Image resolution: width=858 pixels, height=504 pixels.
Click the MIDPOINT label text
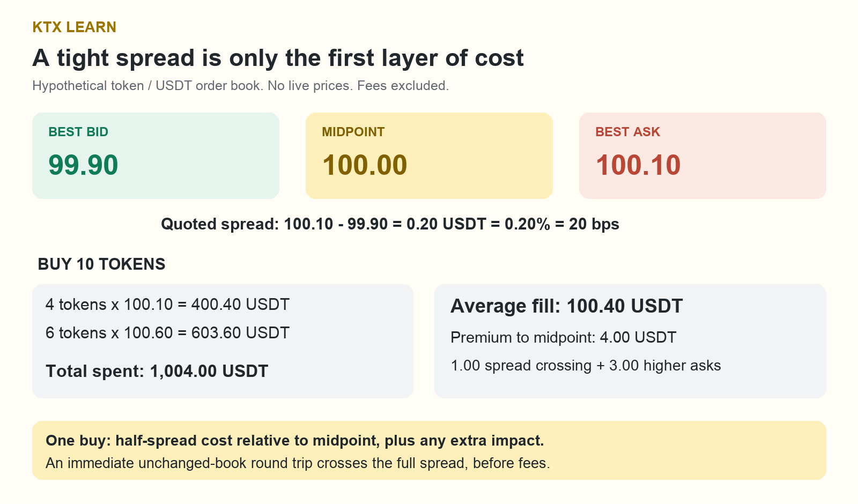[353, 132]
